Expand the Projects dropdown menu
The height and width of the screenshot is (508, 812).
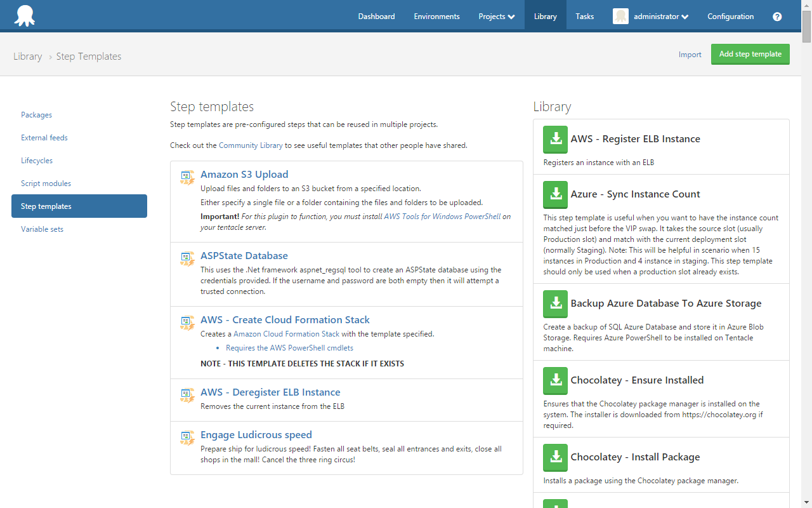tap(496, 17)
